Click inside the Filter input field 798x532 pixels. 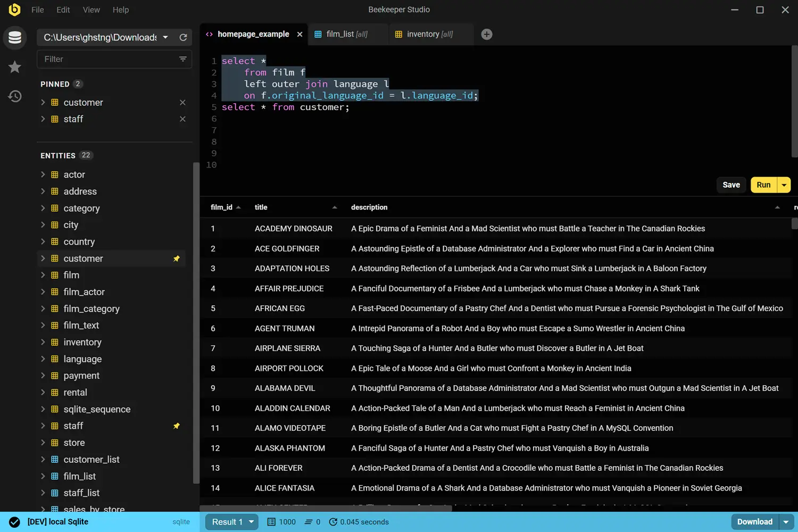[x=106, y=59]
